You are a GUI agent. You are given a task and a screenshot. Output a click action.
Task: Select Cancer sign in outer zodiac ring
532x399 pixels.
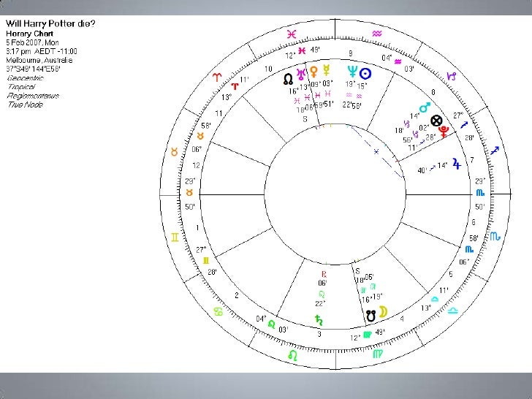coord(218,311)
